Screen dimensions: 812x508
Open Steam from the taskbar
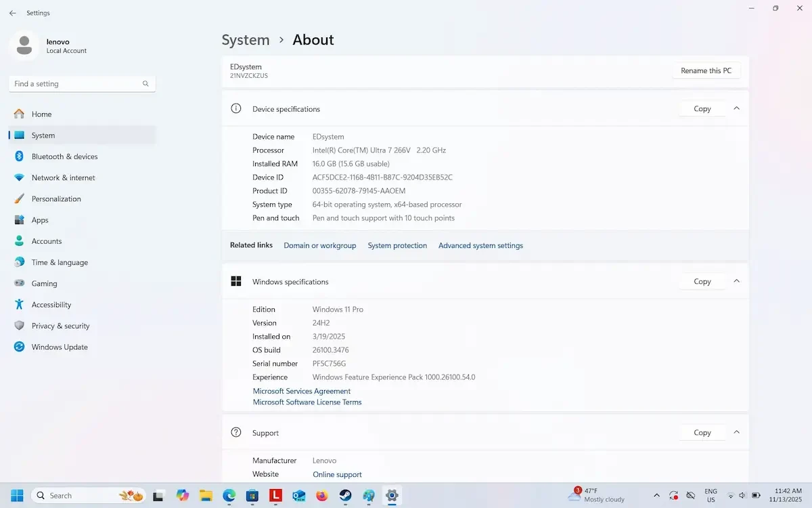[345, 496]
